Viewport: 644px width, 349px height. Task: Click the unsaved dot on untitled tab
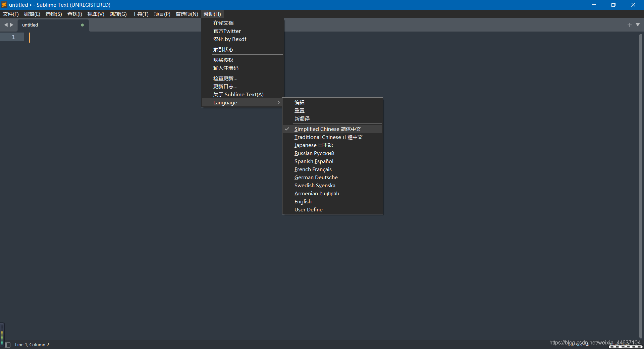click(83, 25)
